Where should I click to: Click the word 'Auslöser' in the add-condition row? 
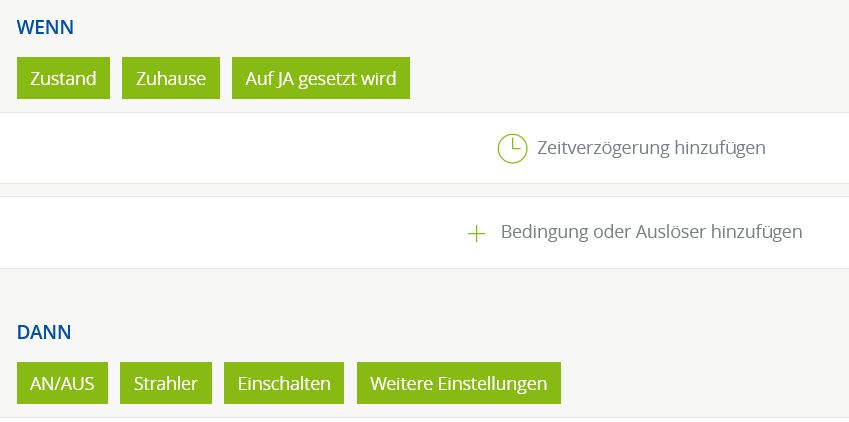click(x=670, y=232)
